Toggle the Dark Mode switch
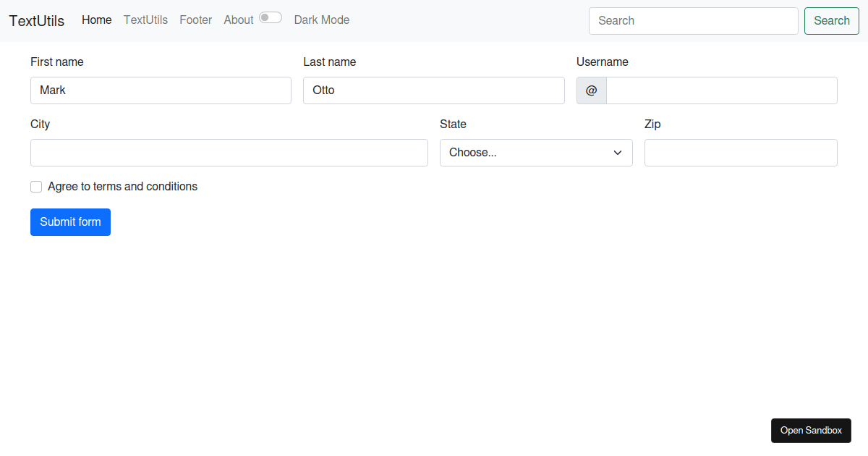Image resolution: width=868 pixels, height=456 pixels. coord(271,17)
